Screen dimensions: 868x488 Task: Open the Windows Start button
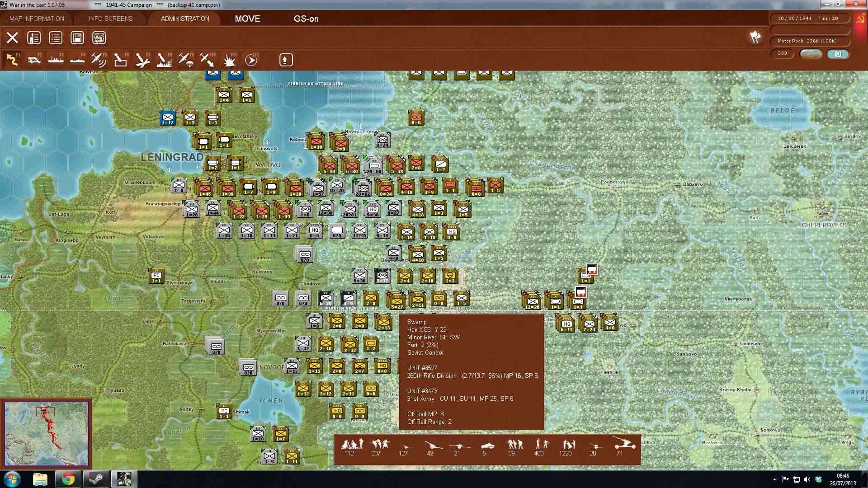coord(12,479)
